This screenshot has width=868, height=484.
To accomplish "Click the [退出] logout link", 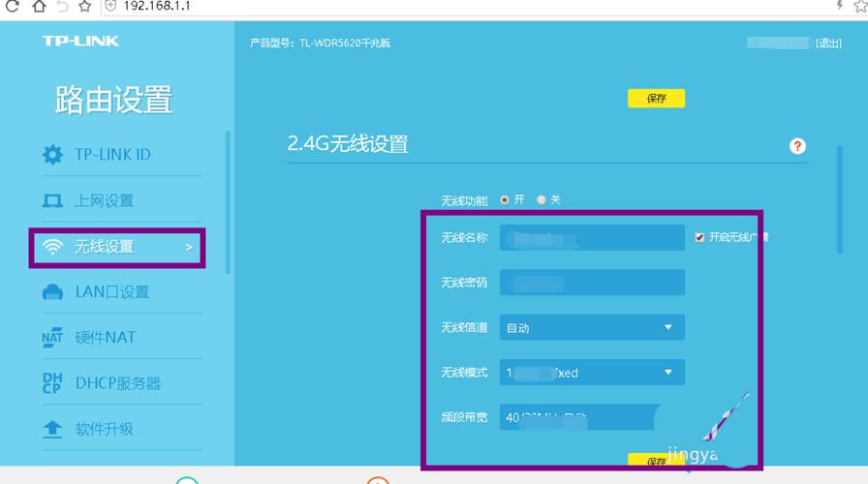I will [828, 44].
